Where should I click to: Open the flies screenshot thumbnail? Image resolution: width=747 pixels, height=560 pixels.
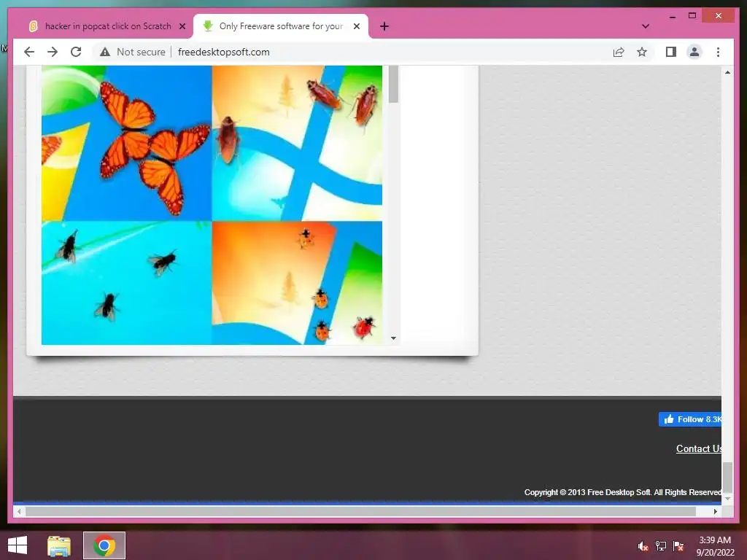pyautogui.click(x=126, y=283)
